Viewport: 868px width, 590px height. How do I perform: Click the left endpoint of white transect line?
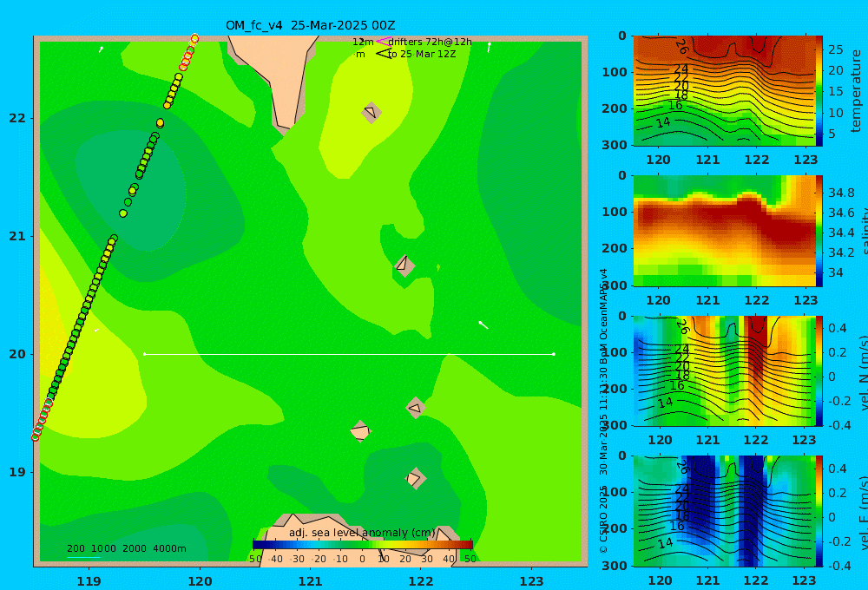point(144,354)
